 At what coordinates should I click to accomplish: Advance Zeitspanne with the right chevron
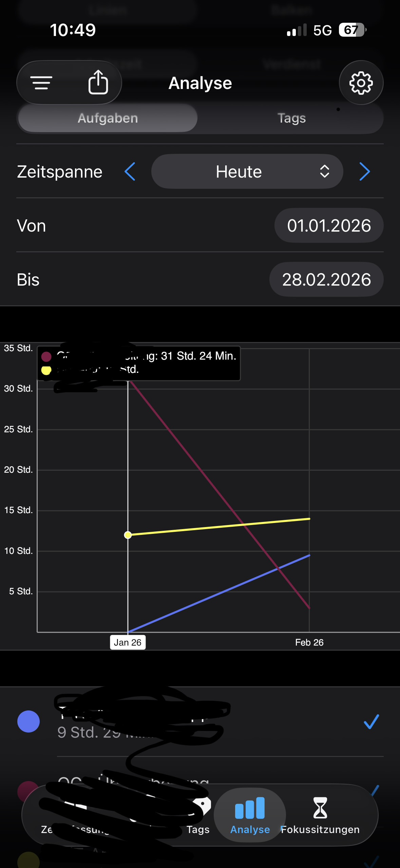[x=364, y=171]
